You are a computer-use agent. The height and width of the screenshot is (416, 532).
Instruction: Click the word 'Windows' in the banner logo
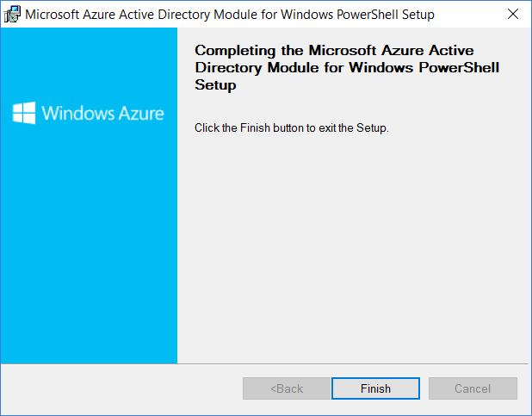78,113
